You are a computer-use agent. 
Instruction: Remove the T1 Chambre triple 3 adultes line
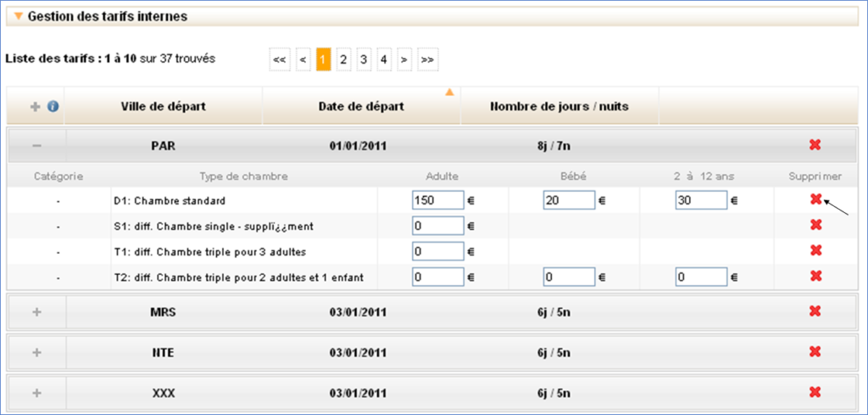click(815, 250)
